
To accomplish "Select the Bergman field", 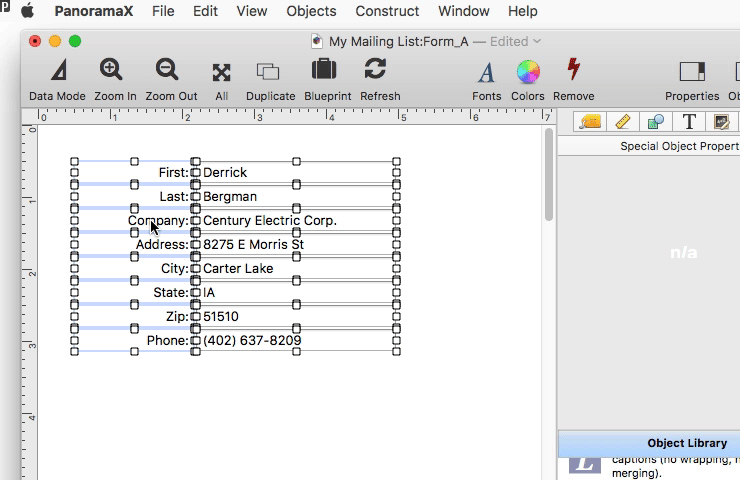I will [x=296, y=197].
